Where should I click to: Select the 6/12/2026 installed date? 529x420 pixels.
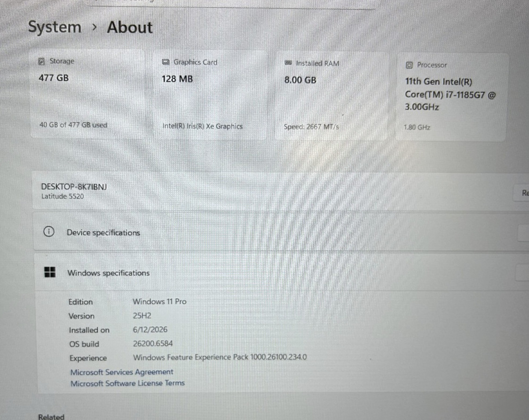(150, 330)
